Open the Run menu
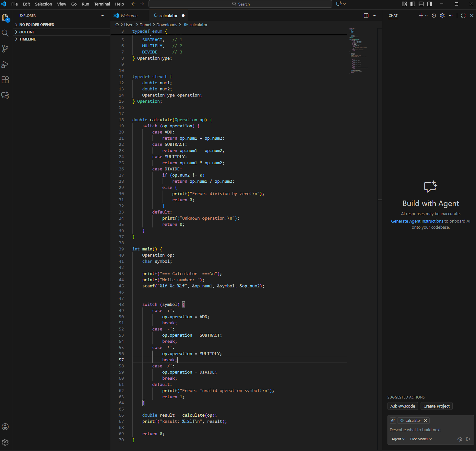The image size is (476, 451). click(x=85, y=4)
